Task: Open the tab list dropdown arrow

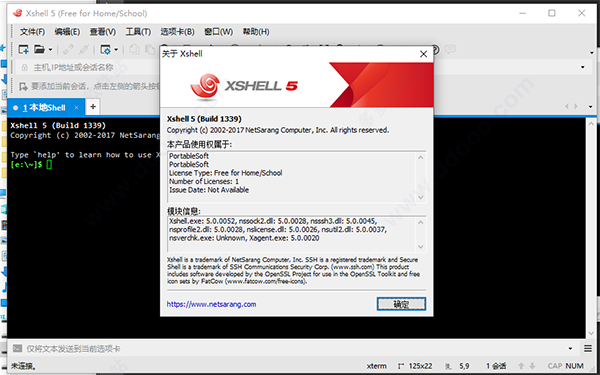Action: [x=591, y=107]
